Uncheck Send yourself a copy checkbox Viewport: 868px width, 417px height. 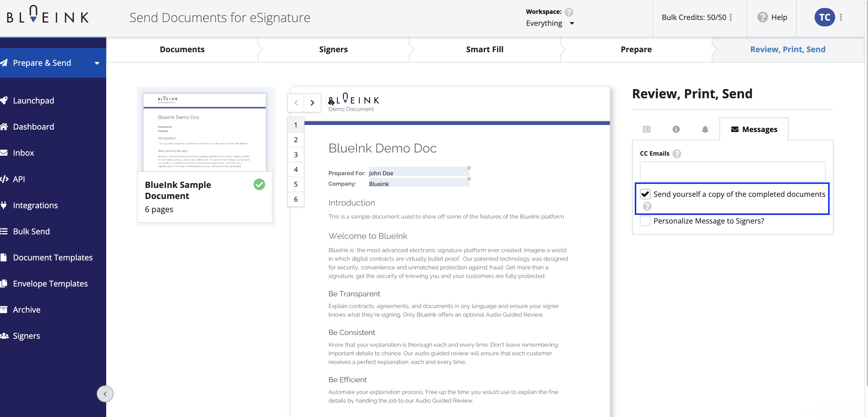click(x=645, y=194)
